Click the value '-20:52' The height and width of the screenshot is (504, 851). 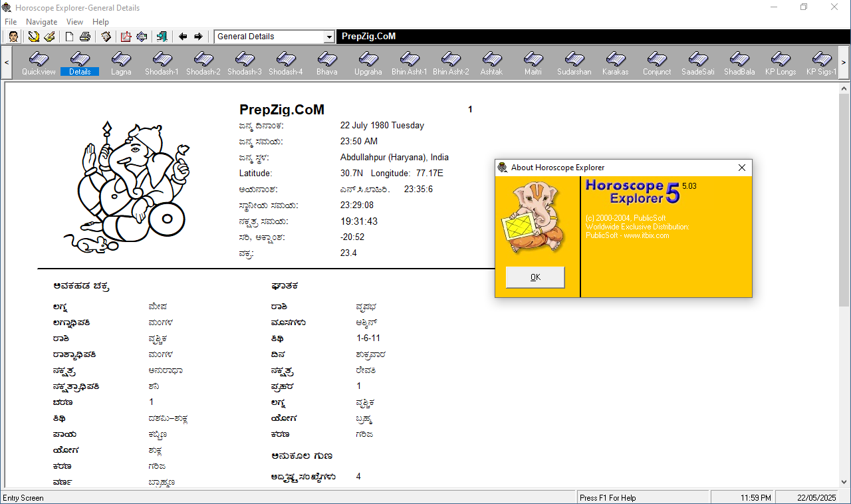(x=352, y=237)
